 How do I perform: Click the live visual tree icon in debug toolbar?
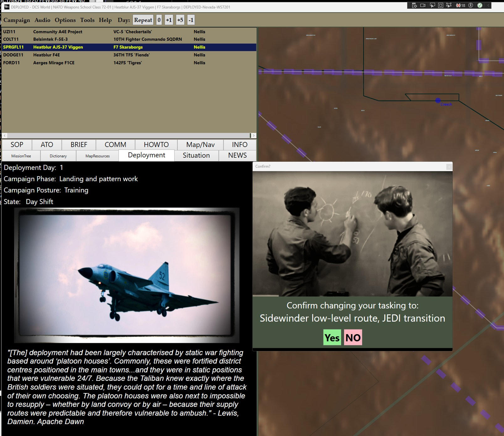414,5
